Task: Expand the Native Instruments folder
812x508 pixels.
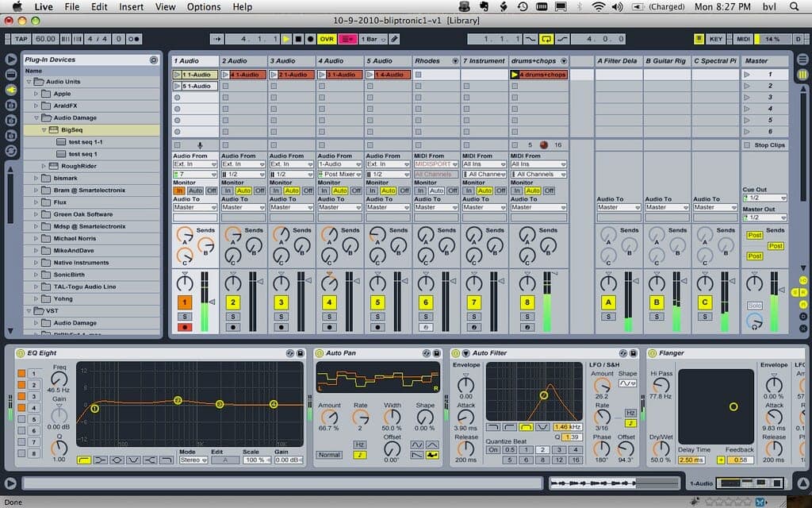Action: 36,262
